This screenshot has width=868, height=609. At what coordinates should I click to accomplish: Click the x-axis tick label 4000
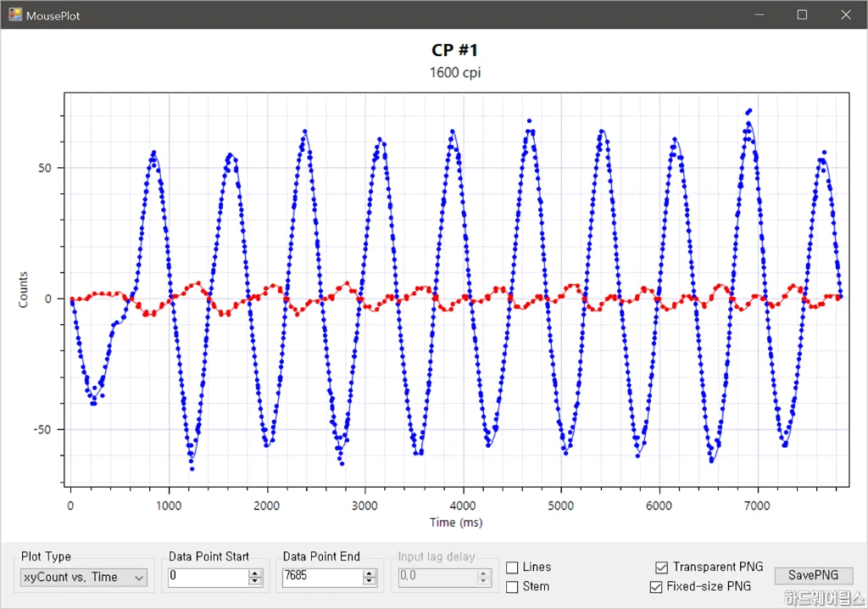point(463,506)
